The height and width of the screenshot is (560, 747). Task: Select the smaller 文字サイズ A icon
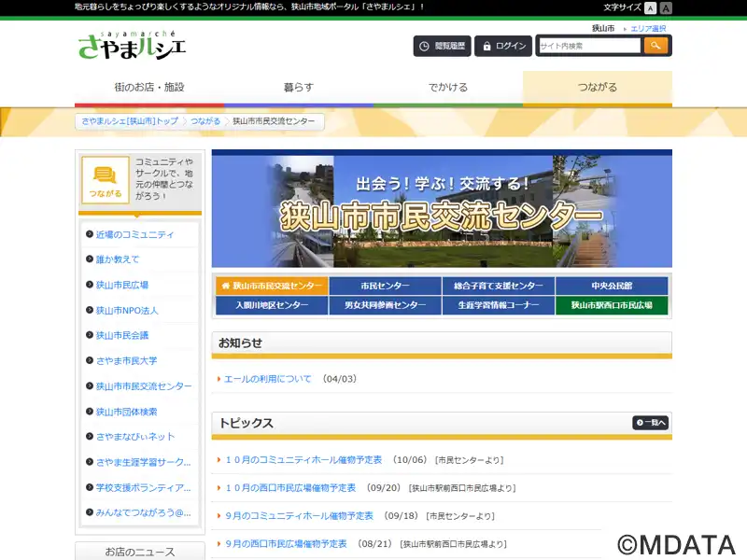tap(651, 7)
